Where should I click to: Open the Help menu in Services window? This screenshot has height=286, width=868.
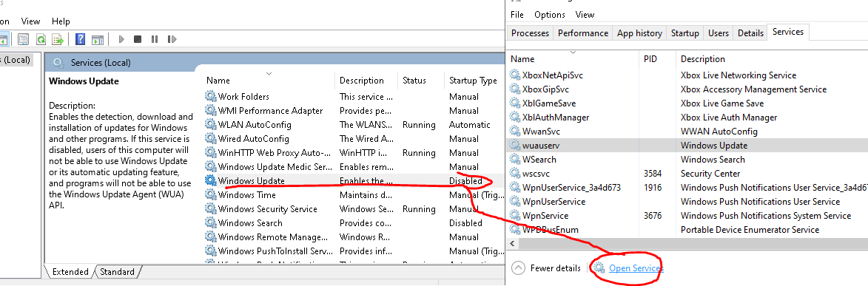[x=61, y=21]
